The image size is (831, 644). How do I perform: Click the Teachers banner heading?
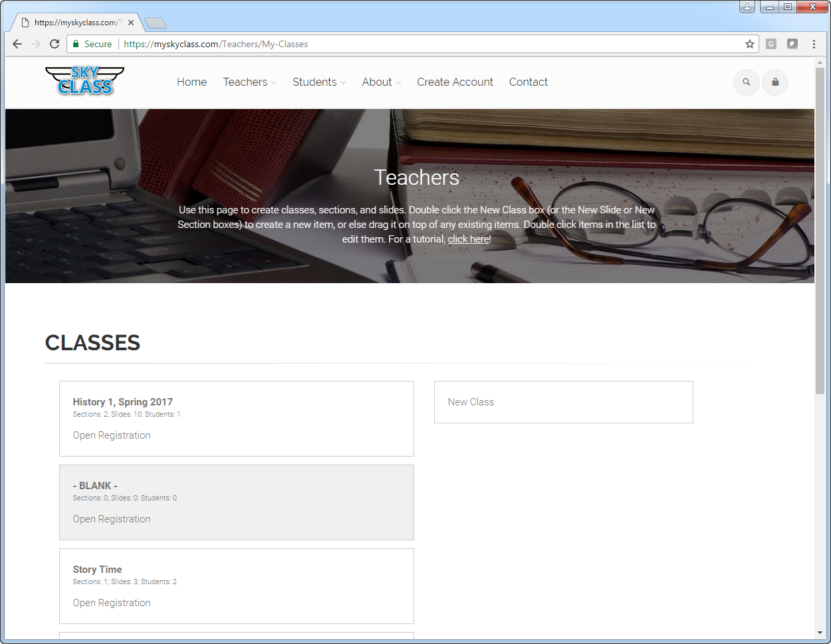[x=417, y=177]
